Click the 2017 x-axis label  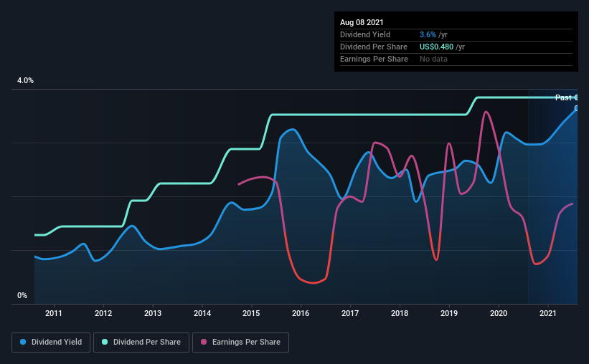350,313
